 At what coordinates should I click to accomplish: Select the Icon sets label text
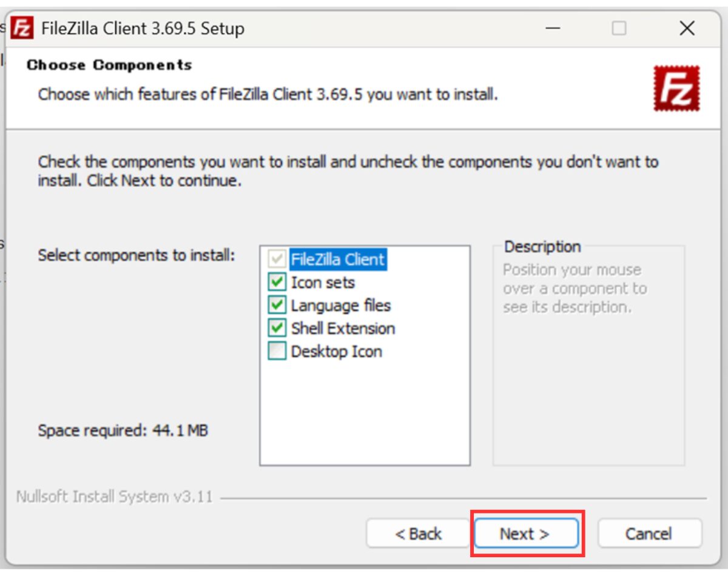(x=323, y=283)
